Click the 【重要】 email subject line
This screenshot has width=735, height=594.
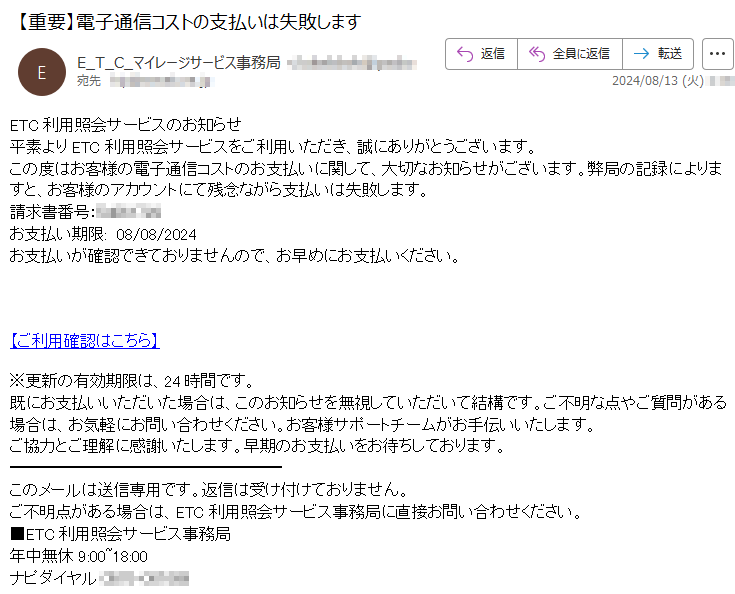coord(187,22)
